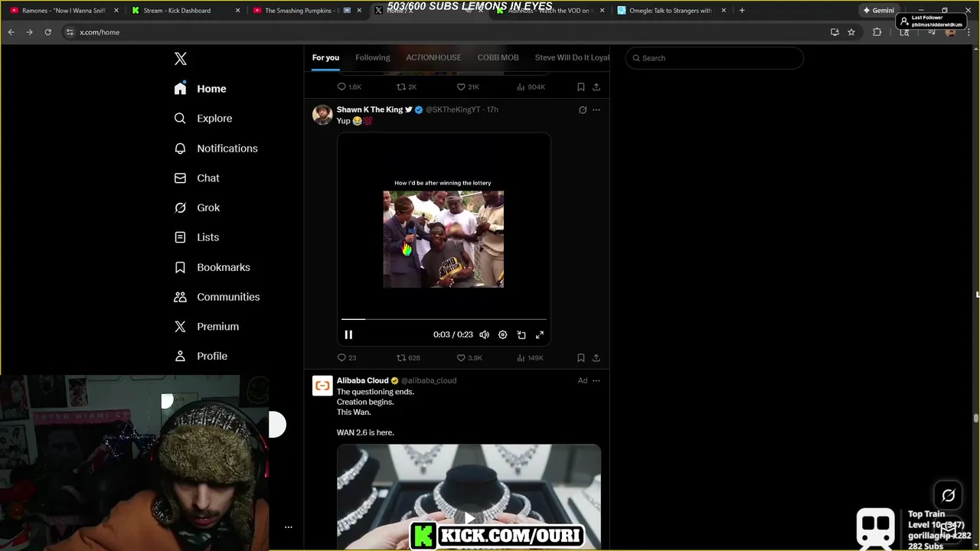Open Notifications in the sidebar

[x=216, y=148]
